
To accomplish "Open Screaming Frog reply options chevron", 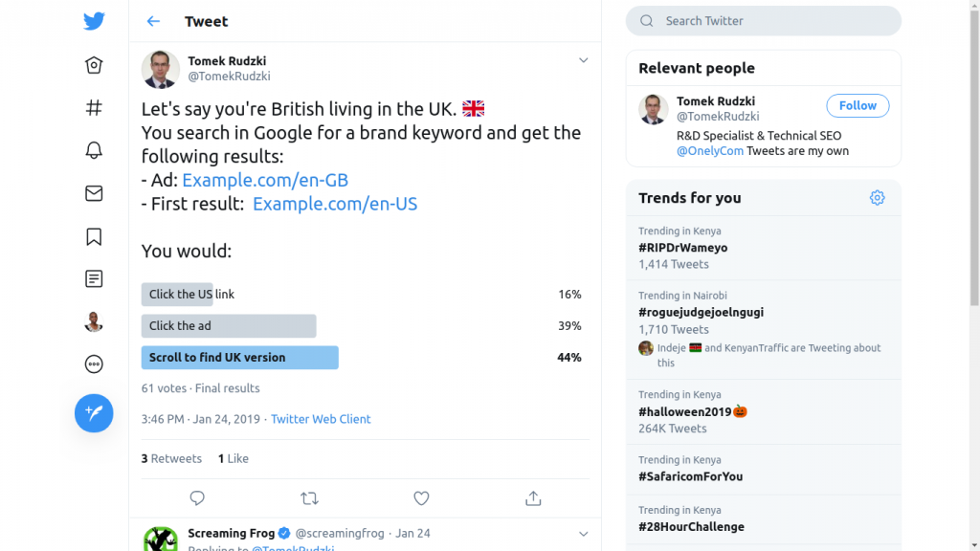I will click(x=583, y=533).
